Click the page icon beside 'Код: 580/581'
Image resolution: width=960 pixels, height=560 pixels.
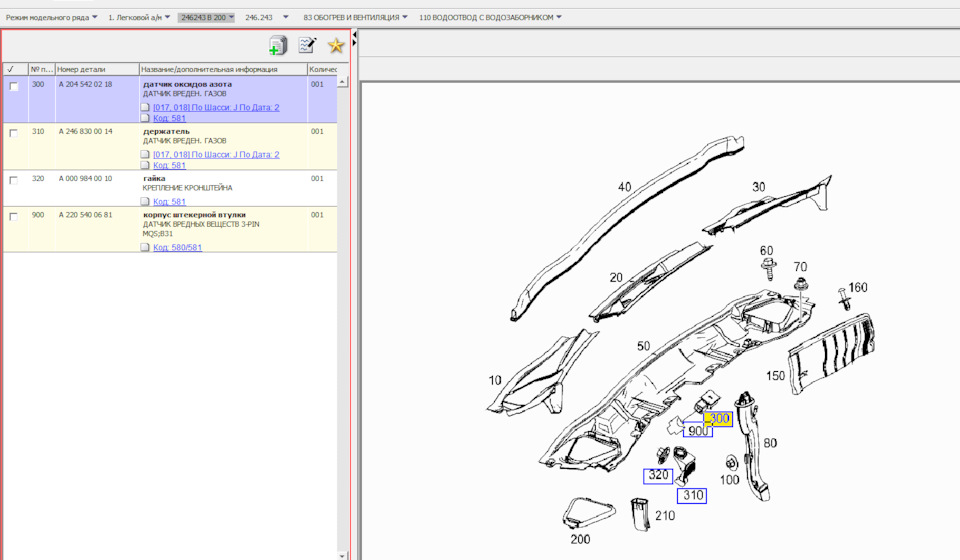[x=145, y=248]
